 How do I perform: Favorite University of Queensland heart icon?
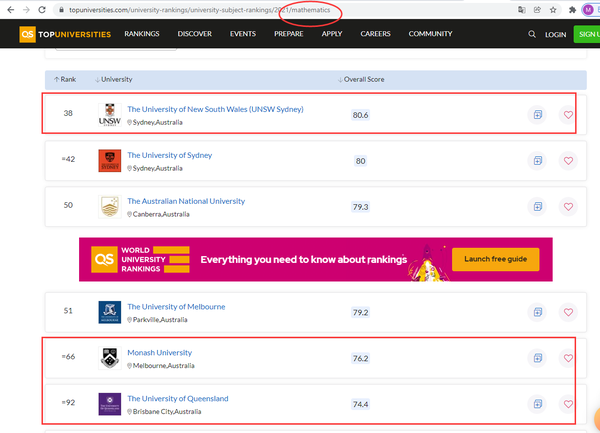[568, 404]
